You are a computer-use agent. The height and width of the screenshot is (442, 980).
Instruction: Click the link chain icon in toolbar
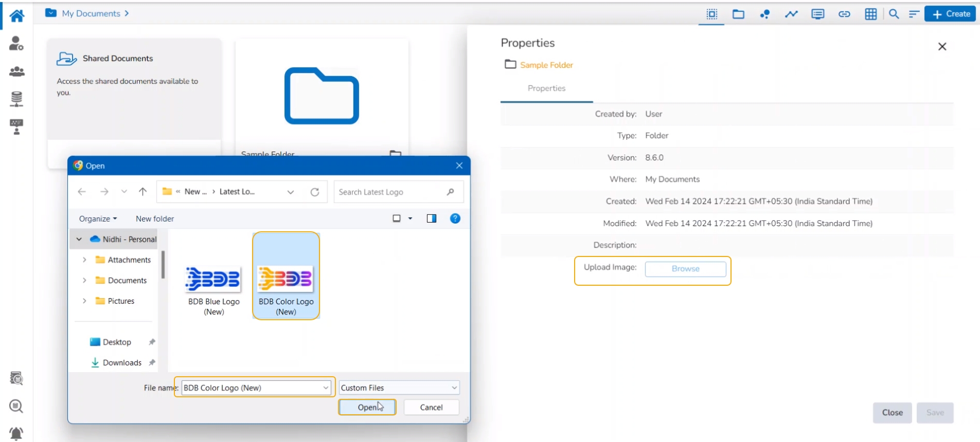[x=844, y=14]
